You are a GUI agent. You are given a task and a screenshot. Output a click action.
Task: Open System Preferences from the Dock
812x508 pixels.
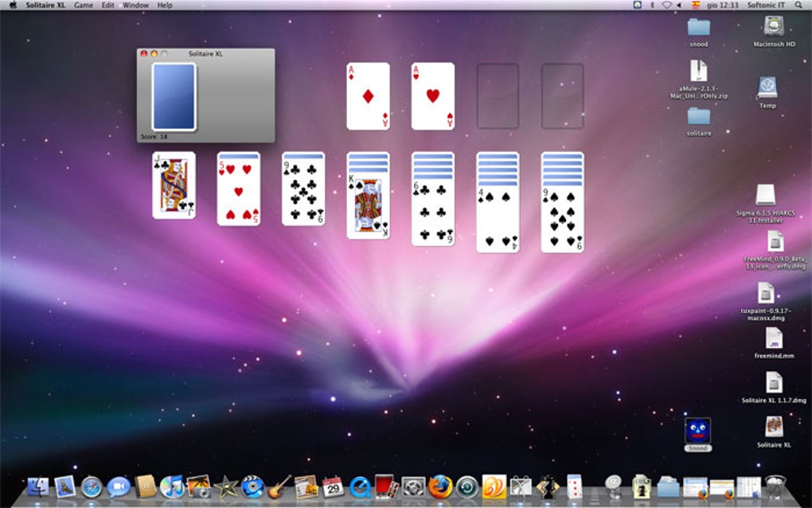coord(413,487)
